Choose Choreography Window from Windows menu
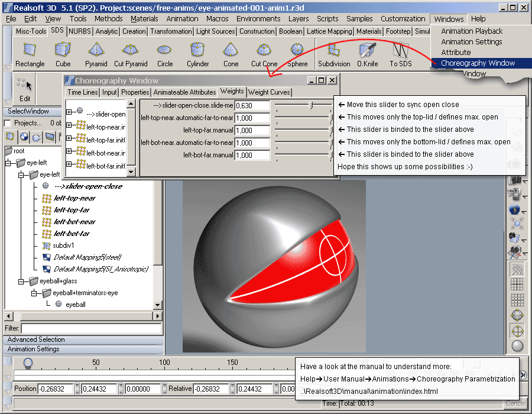The image size is (532, 414). click(478, 63)
